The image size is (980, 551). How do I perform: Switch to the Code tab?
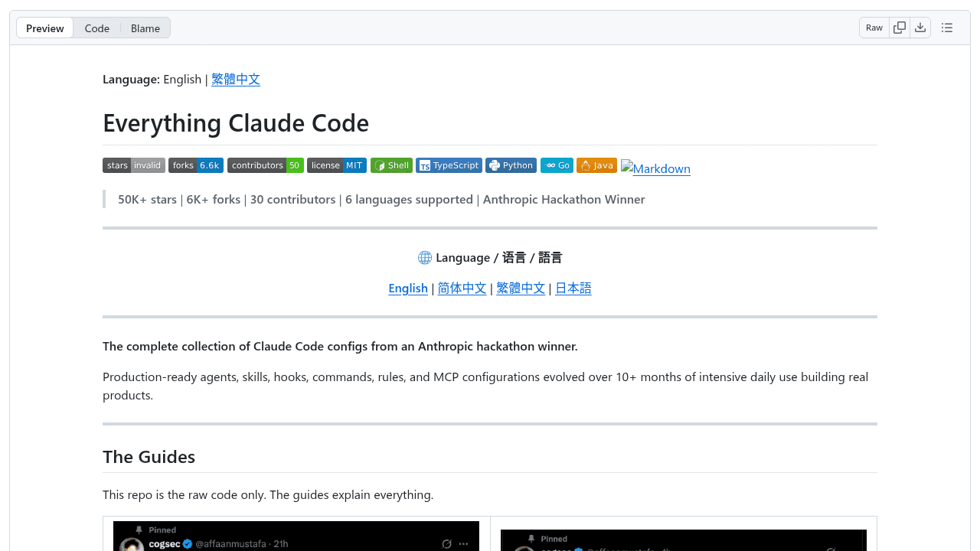(x=96, y=28)
